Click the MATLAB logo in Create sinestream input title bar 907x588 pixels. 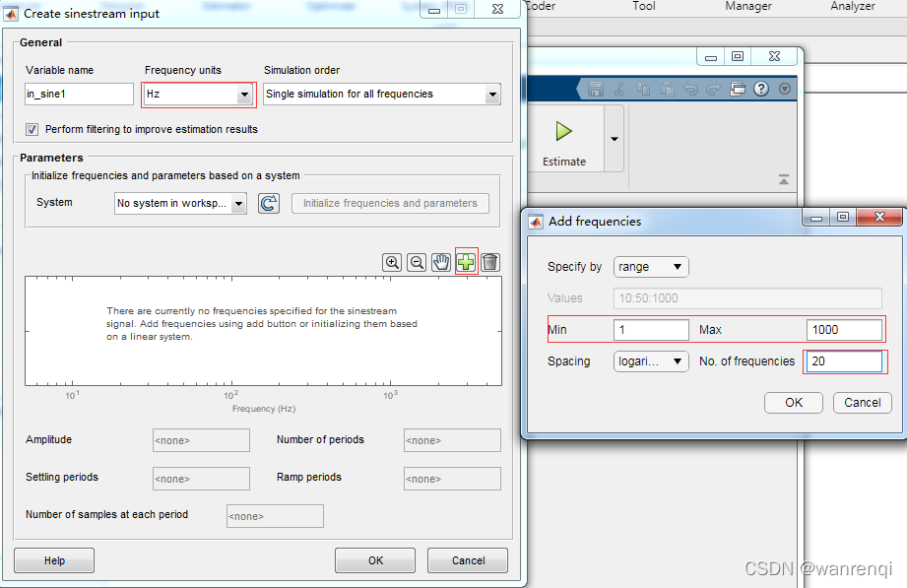[x=11, y=14]
